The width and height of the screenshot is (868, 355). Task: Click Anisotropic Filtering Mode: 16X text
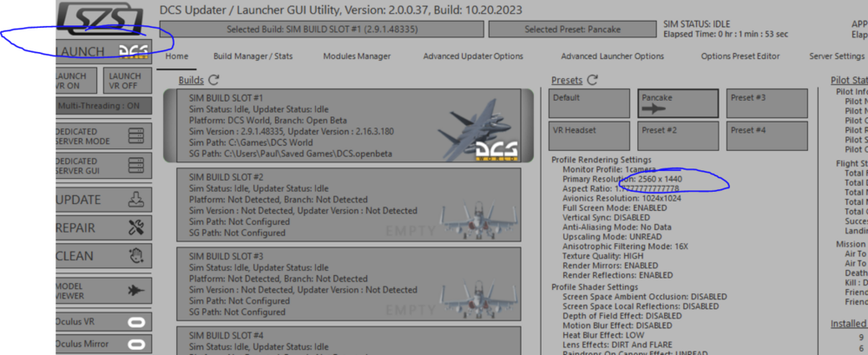625,247
